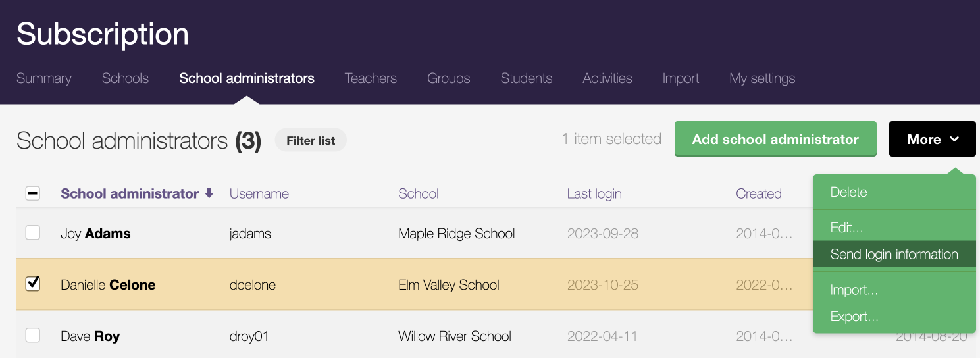
Task: Sort by the Last login column
Action: coord(594,193)
